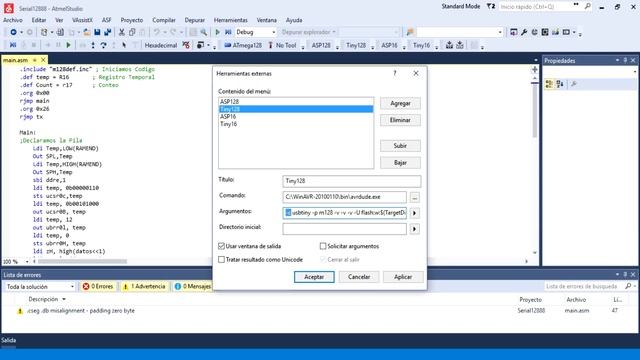This screenshot has width=640, height=360.
Task: Click the second device programming upload icon
Action: (460, 45)
